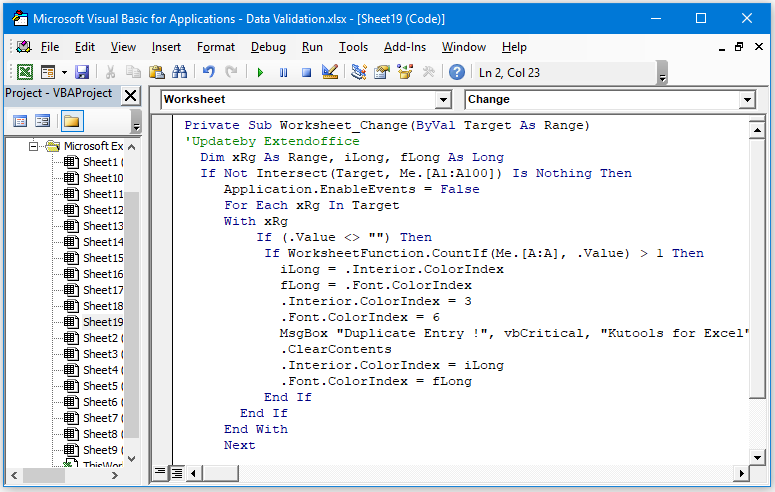
Task: Switch to Procedure View at bottom-left
Action: click(x=160, y=472)
